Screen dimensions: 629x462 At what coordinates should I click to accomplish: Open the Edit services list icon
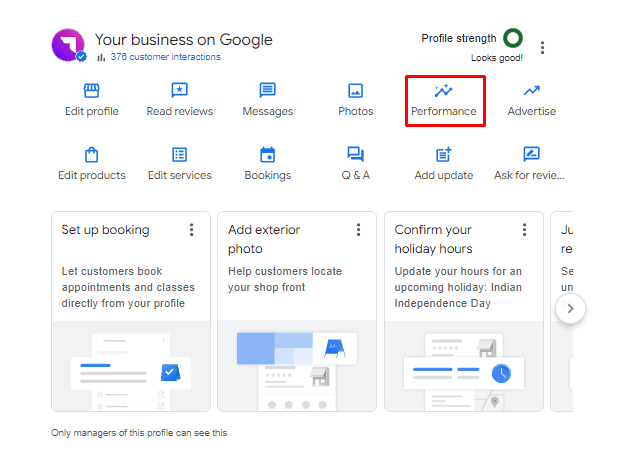coord(179,154)
